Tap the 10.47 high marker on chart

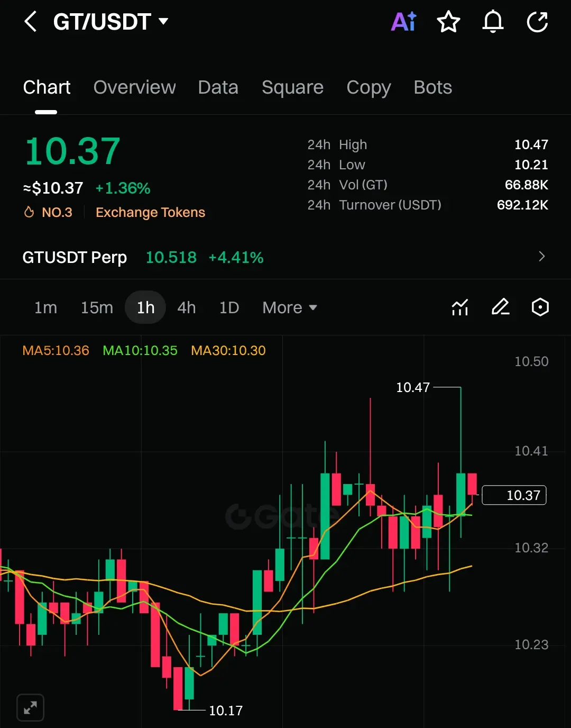pos(413,387)
